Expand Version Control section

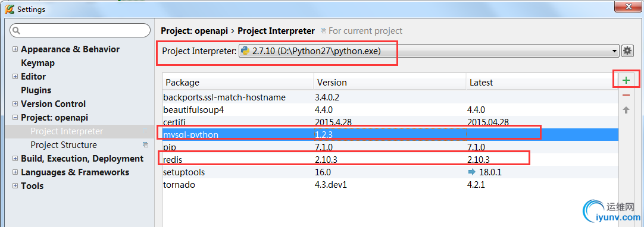[x=15, y=103]
